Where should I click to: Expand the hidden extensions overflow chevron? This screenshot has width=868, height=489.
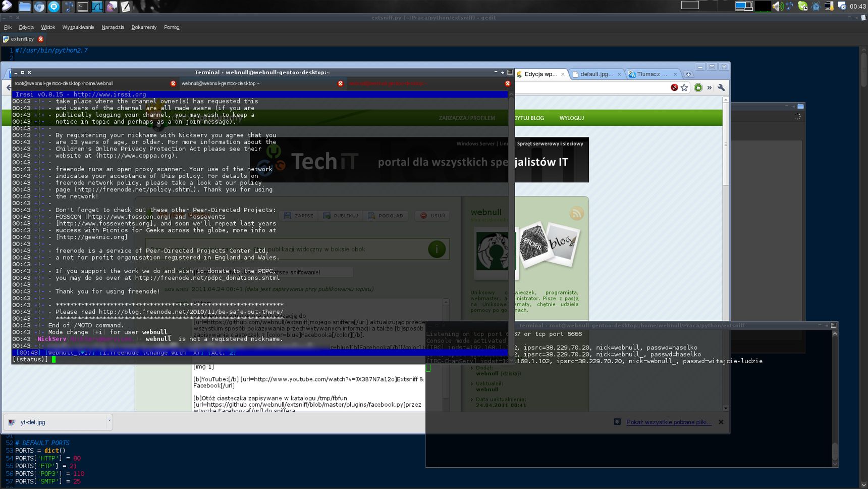709,87
